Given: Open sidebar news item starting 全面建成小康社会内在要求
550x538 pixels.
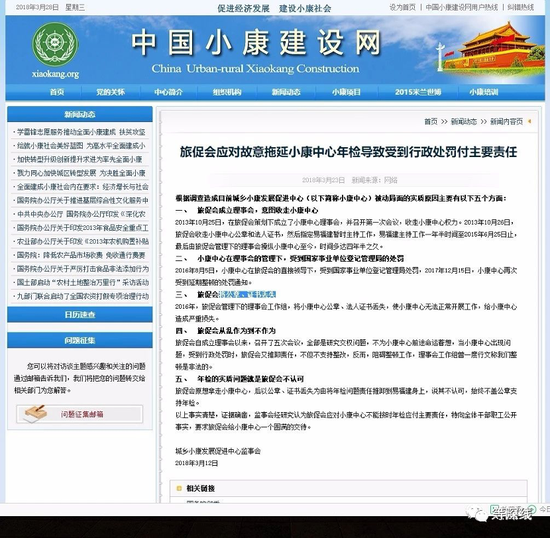Looking at the screenshot, I should (x=82, y=187).
